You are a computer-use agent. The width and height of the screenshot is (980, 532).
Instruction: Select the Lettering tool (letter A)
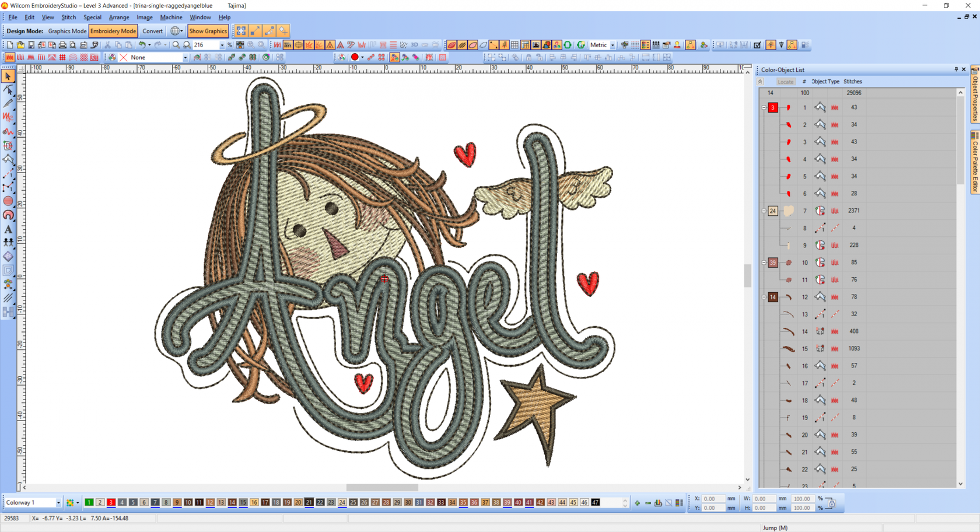coord(8,229)
